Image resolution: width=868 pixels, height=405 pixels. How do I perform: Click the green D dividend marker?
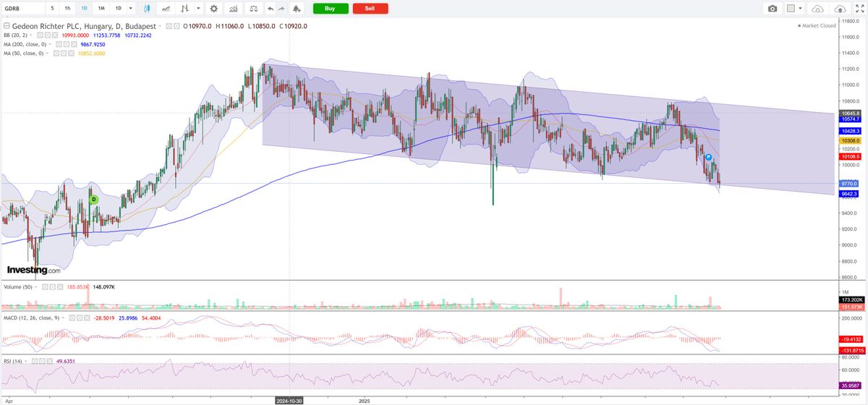[x=93, y=199]
